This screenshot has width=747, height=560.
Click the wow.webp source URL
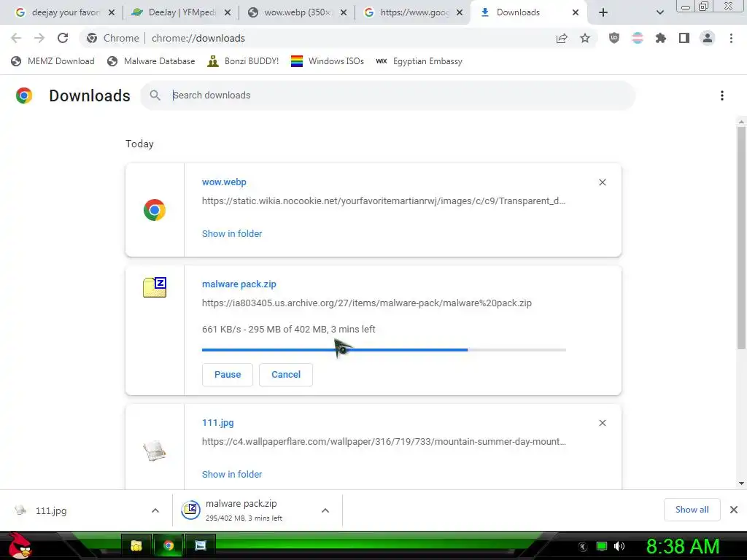tap(384, 201)
